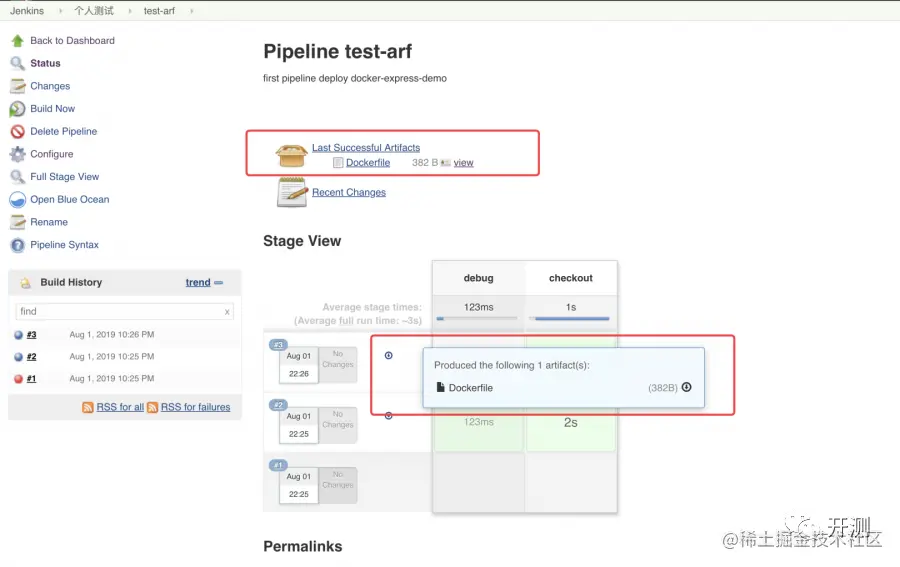
Task: Open RSS for failures link
Action: [195, 407]
